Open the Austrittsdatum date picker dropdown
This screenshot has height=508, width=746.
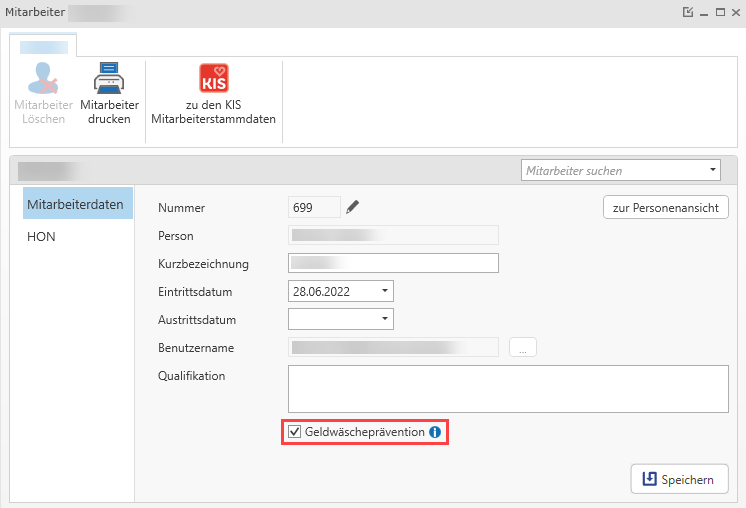click(x=385, y=319)
